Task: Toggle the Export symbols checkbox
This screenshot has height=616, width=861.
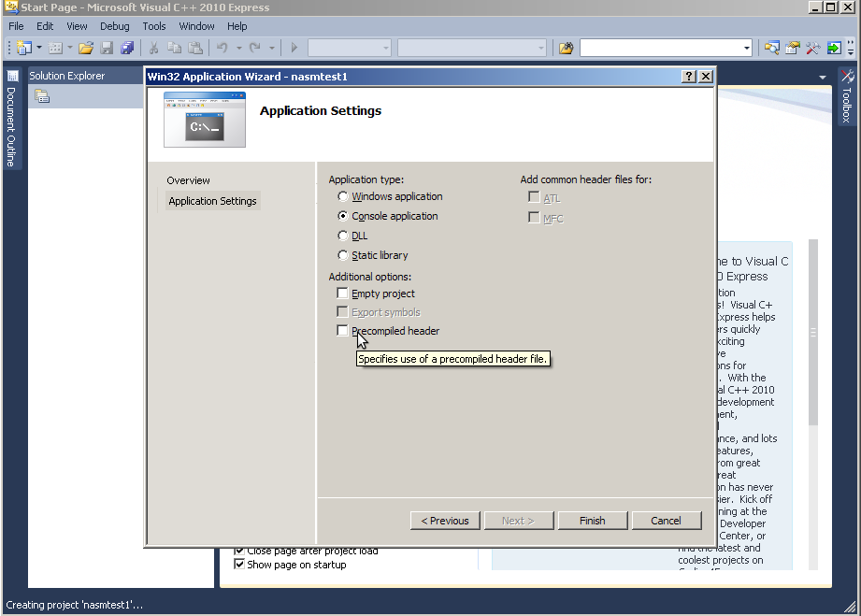Action: click(x=342, y=312)
